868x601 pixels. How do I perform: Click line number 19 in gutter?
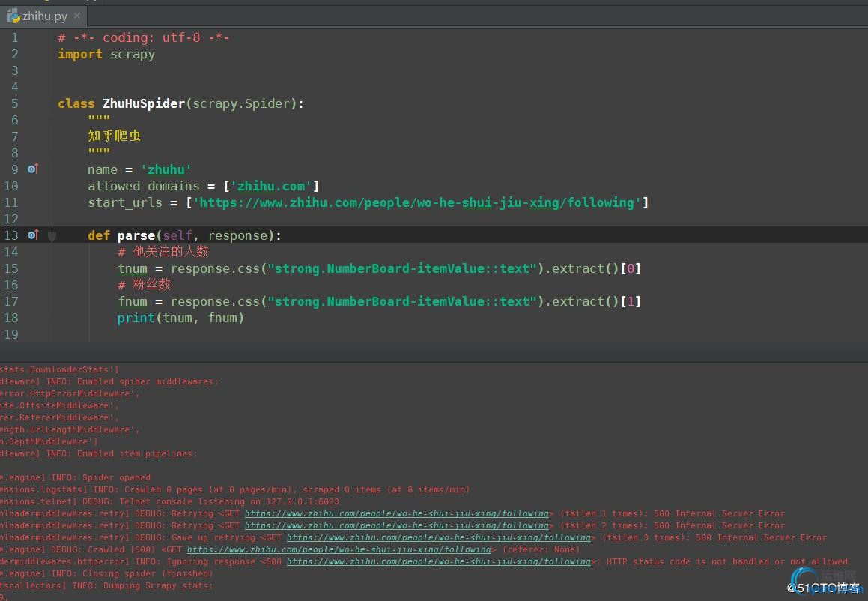pos(11,334)
